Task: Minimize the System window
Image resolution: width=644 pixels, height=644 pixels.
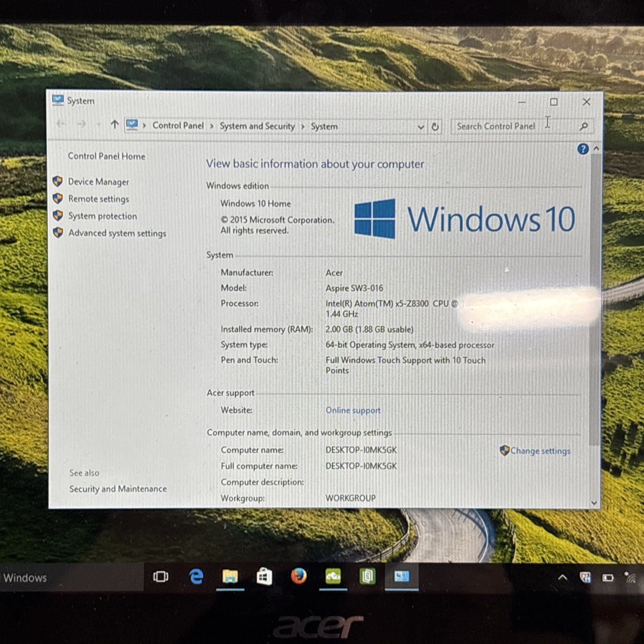Action: click(522, 102)
